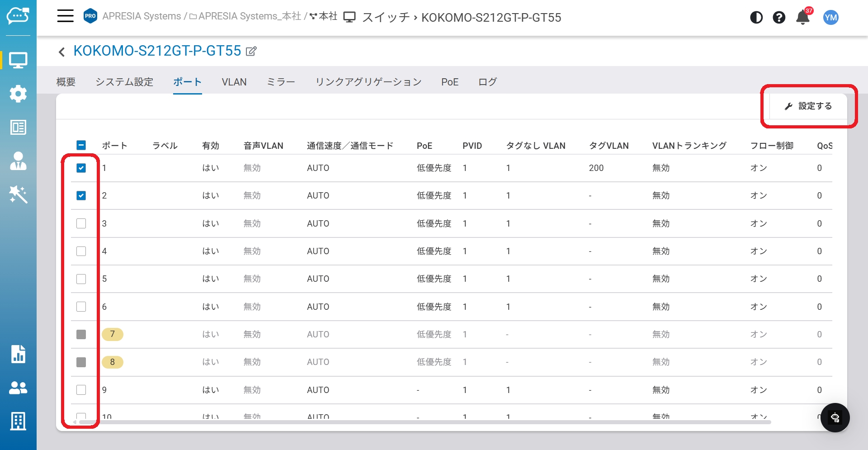Viewport: 868px width, 450px height.
Task: Select the checkbox for port 3
Action: click(x=81, y=223)
